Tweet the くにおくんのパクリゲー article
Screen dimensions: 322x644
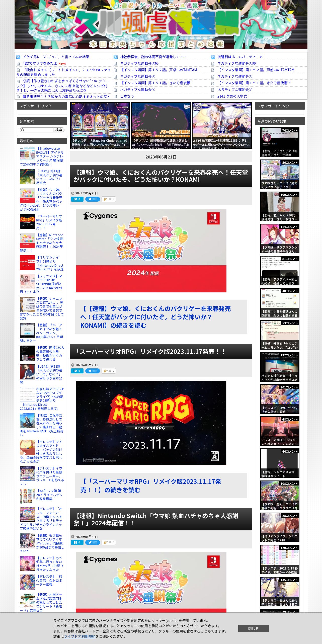click(x=93, y=199)
